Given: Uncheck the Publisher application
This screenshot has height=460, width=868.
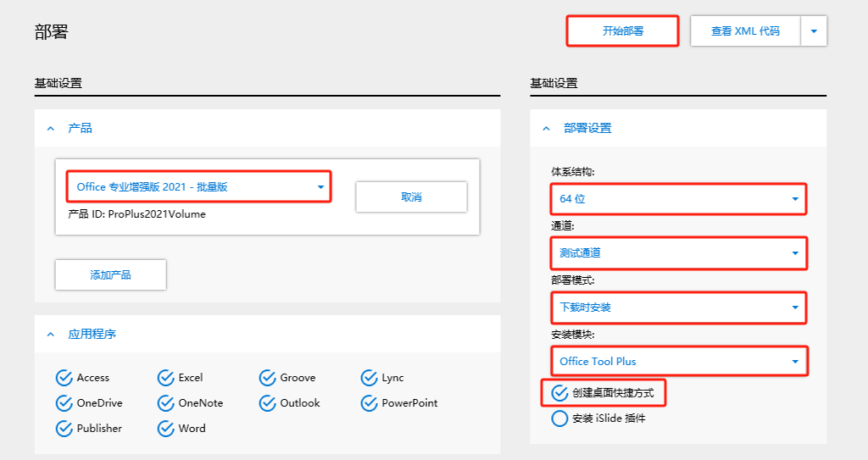Looking at the screenshot, I should [x=64, y=429].
